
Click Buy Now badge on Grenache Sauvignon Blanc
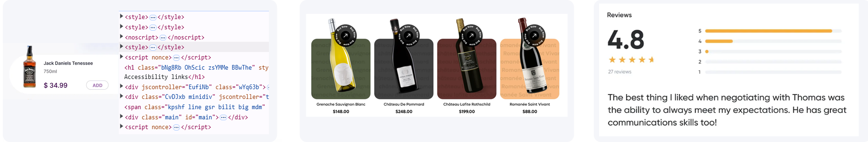coord(345,35)
